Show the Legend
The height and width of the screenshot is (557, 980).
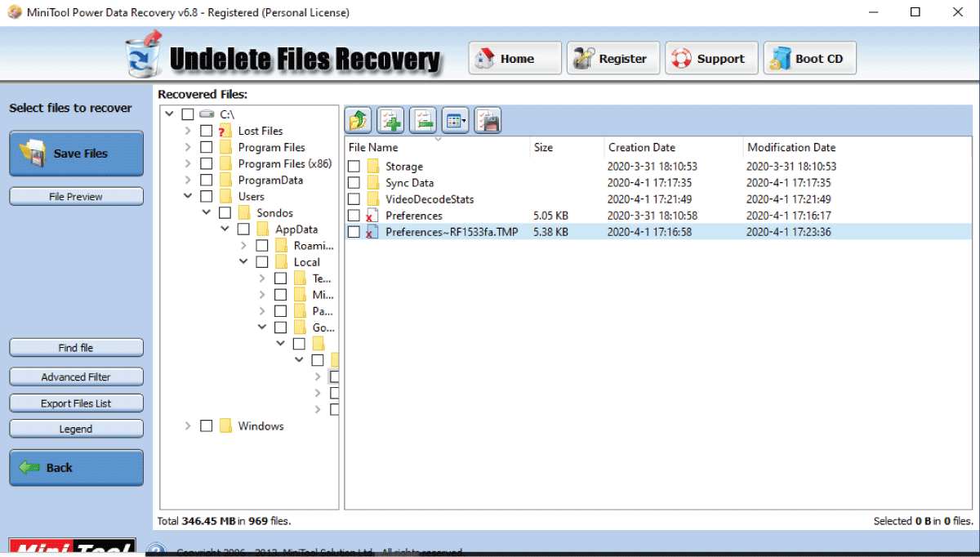click(x=76, y=428)
